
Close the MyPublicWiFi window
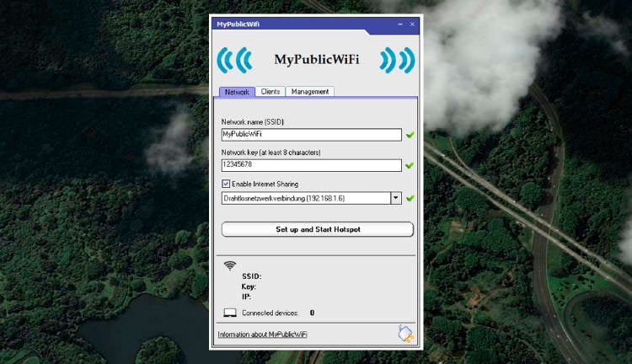411,24
